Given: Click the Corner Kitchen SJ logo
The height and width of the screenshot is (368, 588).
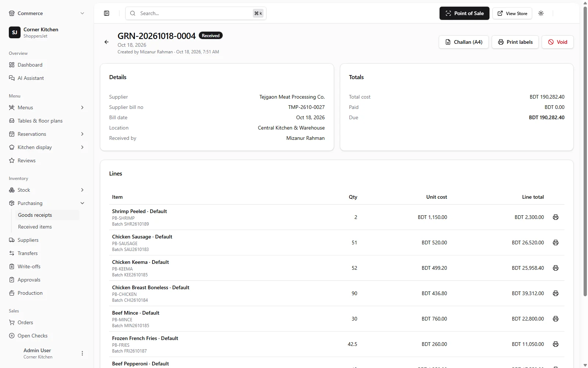Looking at the screenshot, I should [15, 32].
